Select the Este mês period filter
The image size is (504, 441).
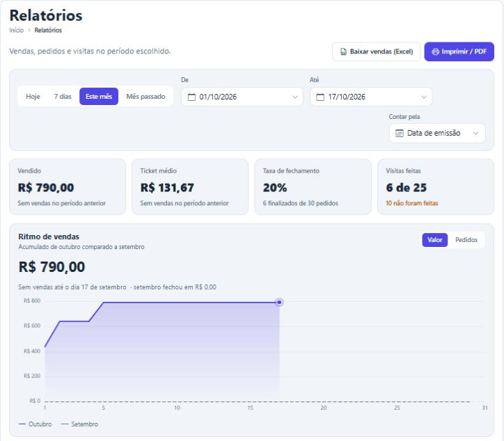click(99, 97)
